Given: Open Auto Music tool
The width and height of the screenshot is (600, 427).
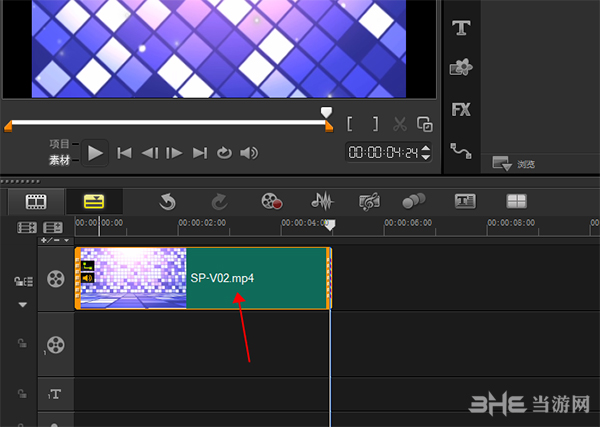Looking at the screenshot, I should coord(369,202).
